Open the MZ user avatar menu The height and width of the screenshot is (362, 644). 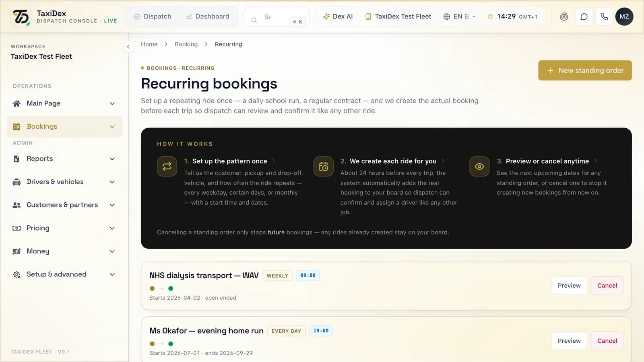624,16
